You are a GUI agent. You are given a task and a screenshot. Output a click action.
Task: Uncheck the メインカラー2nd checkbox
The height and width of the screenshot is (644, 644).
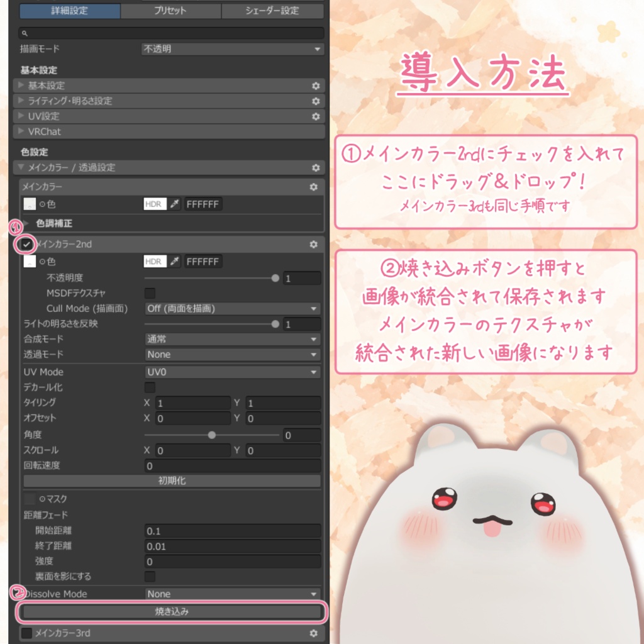coord(26,245)
